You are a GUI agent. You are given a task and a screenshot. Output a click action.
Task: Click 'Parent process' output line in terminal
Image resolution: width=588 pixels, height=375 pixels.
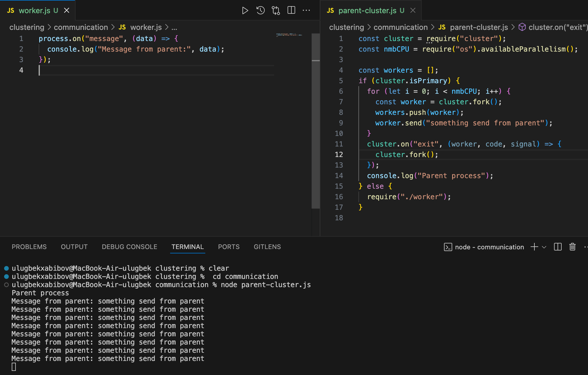40,293
